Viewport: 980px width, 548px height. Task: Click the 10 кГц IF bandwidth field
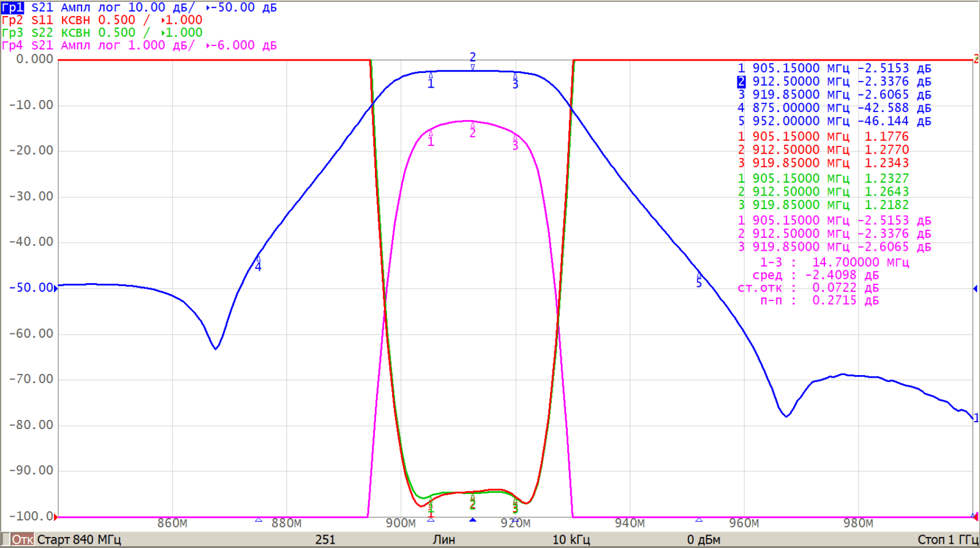click(x=571, y=539)
